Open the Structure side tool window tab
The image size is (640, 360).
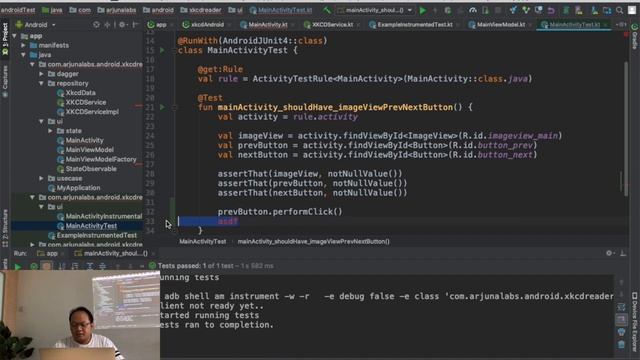pyautogui.click(x=5, y=228)
